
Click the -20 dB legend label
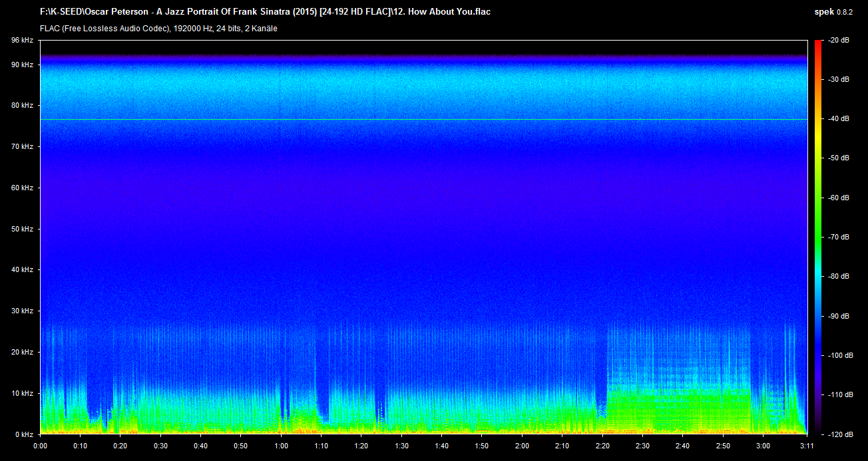point(837,41)
